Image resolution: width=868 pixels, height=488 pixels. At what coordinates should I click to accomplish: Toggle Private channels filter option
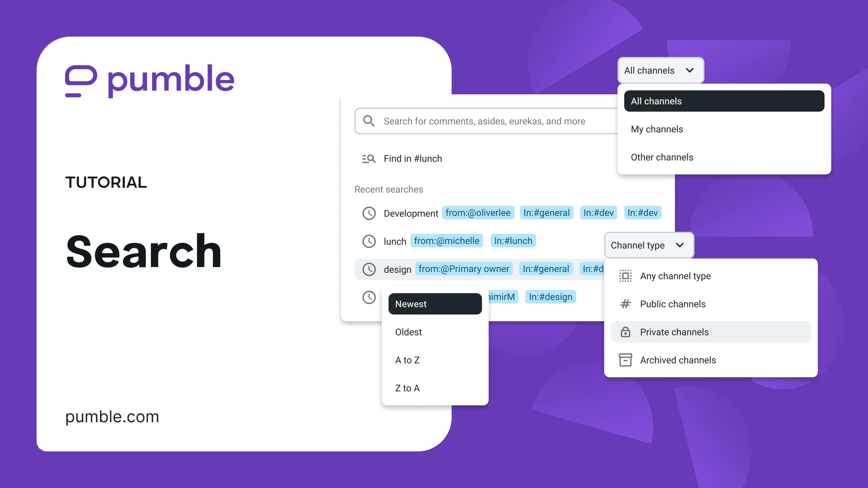tap(710, 331)
